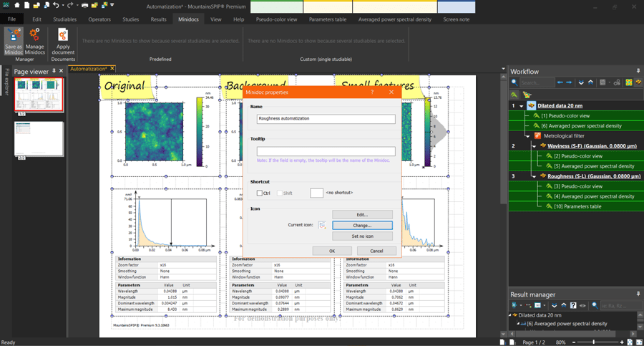Click the zoom-out minus in status bar
This screenshot has height=346, width=644.
click(x=574, y=342)
